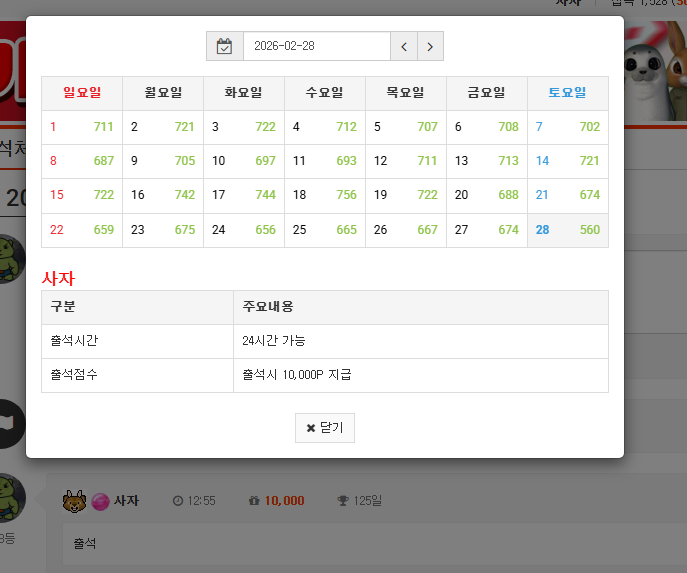Click the points icon next to 10,000
The image size is (687, 573).
click(x=254, y=501)
